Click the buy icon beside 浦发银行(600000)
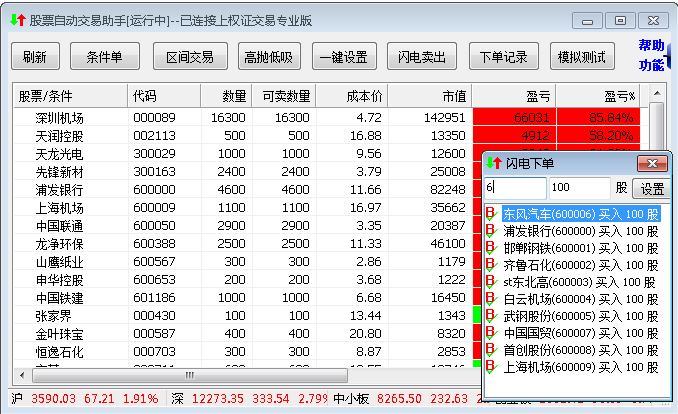 click(492, 231)
